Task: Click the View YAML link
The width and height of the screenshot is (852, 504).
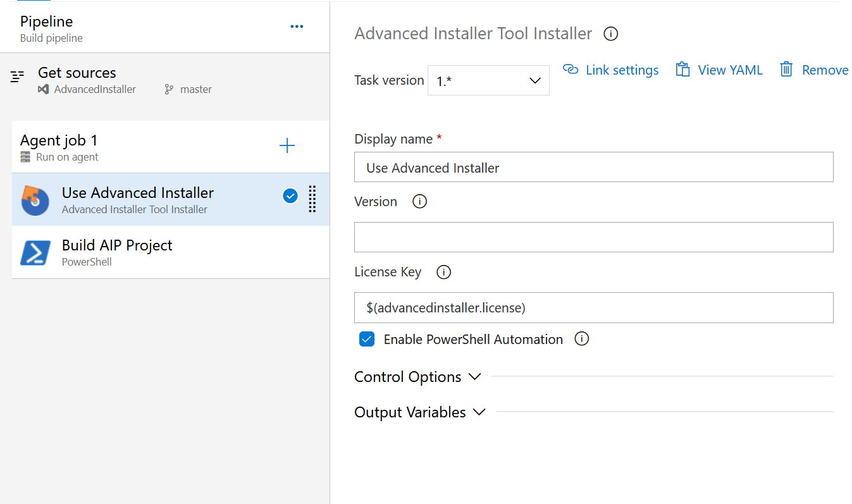Action: (x=730, y=70)
